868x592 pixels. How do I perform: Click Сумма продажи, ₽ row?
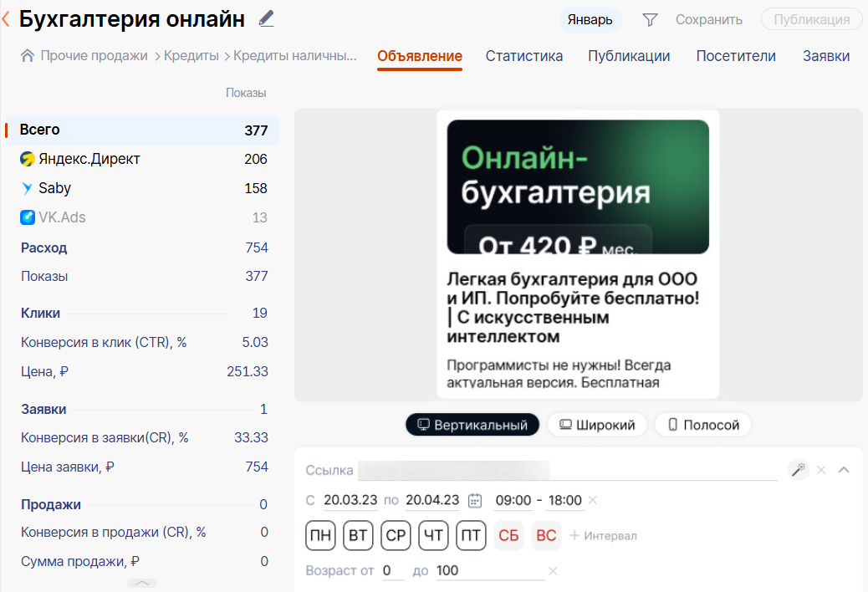tap(144, 562)
